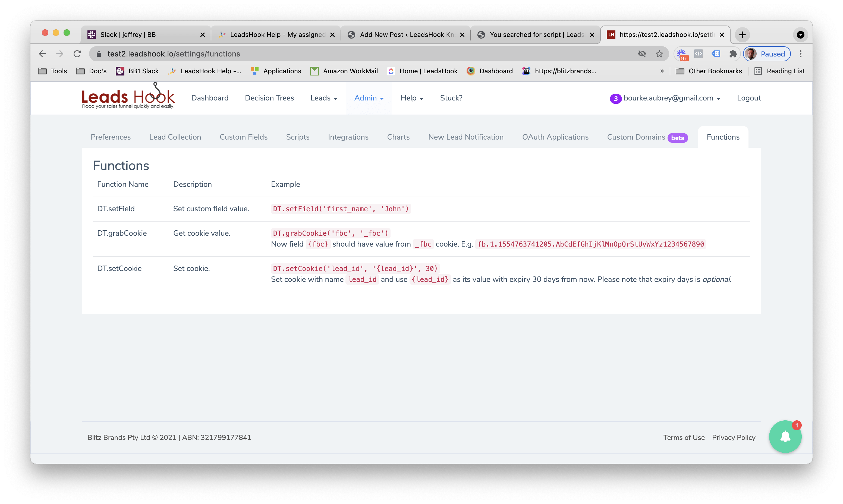This screenshot has height=504, width=843.
Task: Click the purple 3 notification badge
Action: (615, 99)
